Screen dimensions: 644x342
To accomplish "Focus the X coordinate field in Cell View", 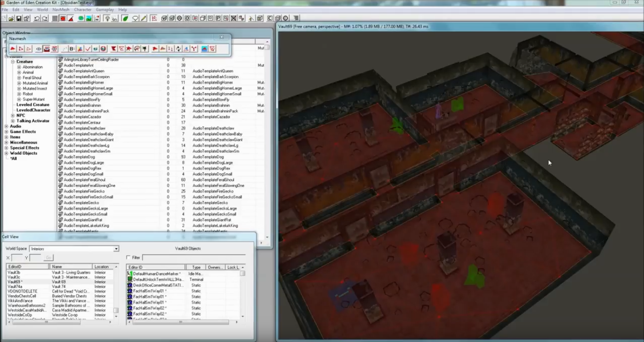I will [17, 258].
